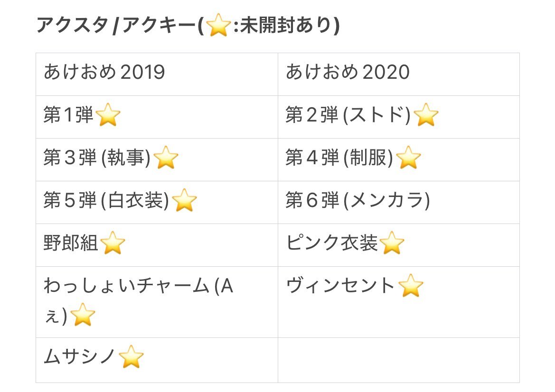The height and width of the screenshot is (392, 555).
Task: Click the star next to 第3弾(執事)
Action: coord(166,158)
